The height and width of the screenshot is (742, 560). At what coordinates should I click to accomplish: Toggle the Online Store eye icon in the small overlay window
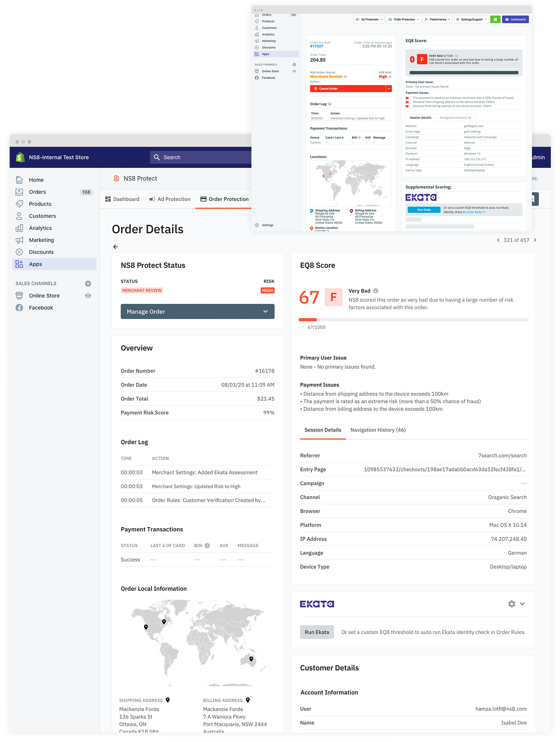tap(294, 71)
